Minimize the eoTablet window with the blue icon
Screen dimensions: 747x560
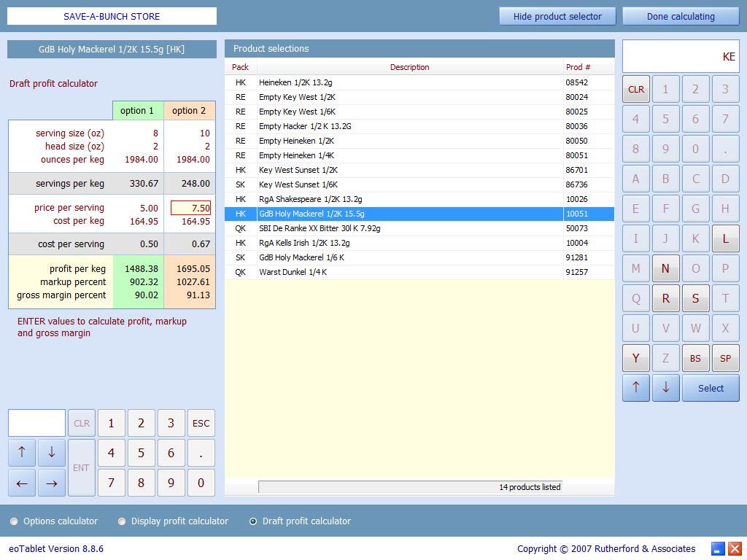(x=718, y=549)
